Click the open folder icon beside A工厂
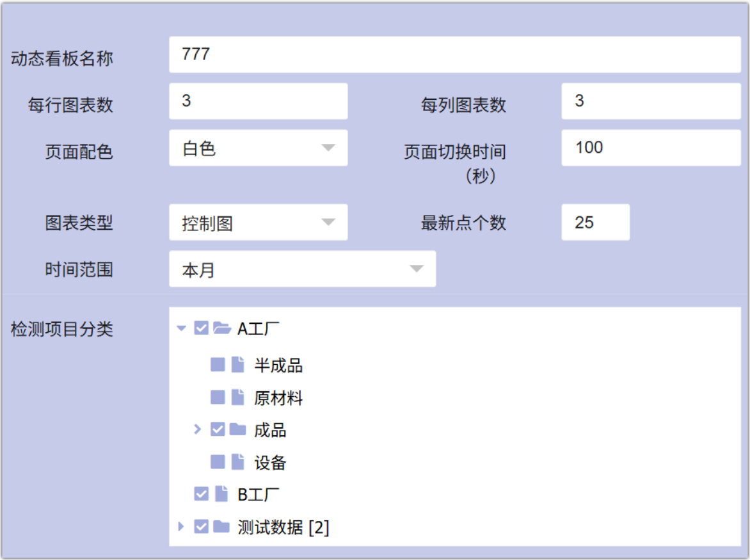 point(221,328)
